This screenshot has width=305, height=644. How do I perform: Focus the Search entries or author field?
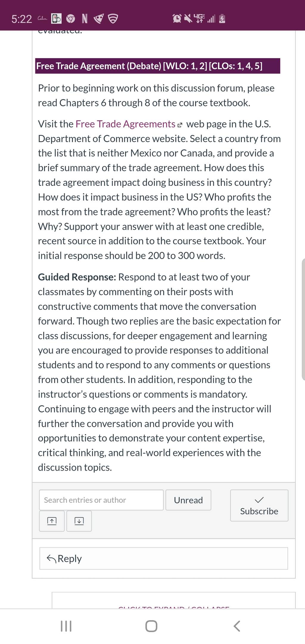101,500
